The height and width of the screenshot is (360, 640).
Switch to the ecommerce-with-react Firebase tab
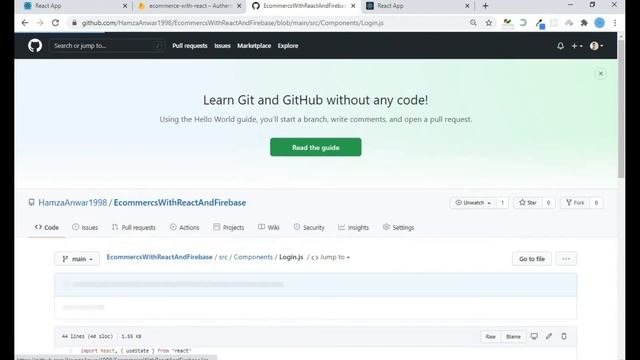(x=190, y=6)
